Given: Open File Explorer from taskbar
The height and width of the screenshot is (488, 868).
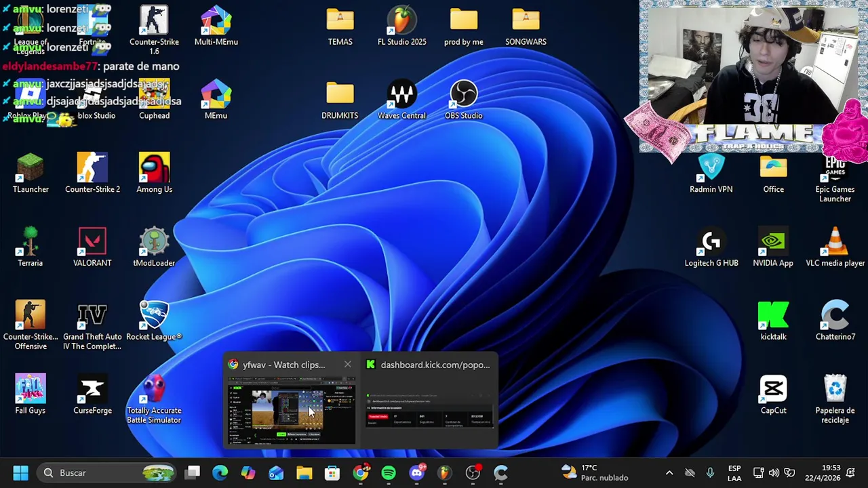Looking at the screenshot, I should click(x=304, y=473).
